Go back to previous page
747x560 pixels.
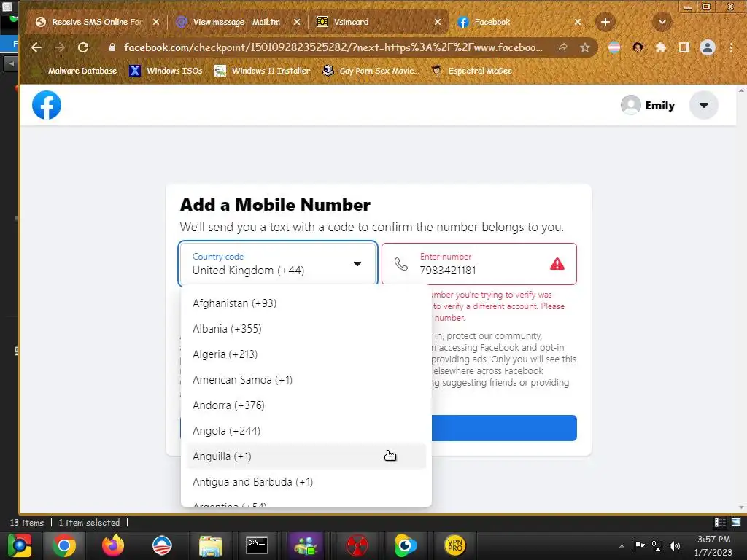coord(36,47)
